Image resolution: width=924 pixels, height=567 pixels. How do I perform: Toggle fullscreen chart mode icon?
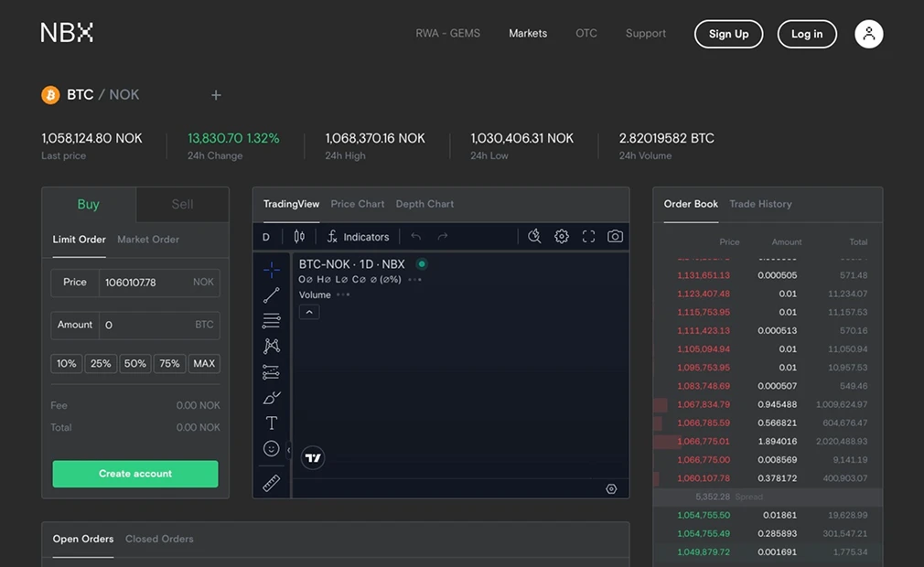tap(588, 236)
